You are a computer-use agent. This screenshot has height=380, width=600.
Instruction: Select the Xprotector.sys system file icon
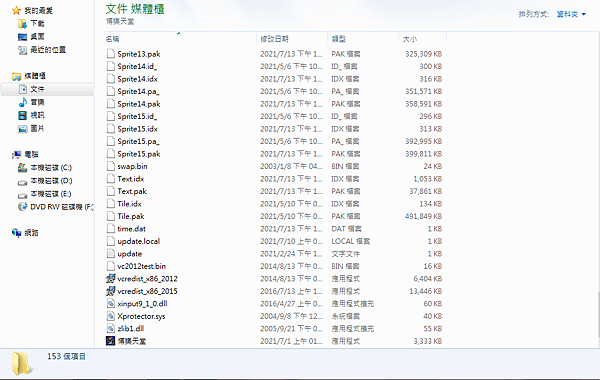pyautogui.click(x=111, y=316)
